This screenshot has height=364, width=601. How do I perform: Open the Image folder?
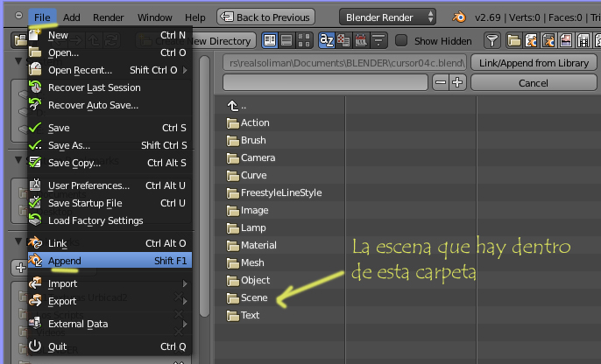pyautogui.click(x=247, y=211)
